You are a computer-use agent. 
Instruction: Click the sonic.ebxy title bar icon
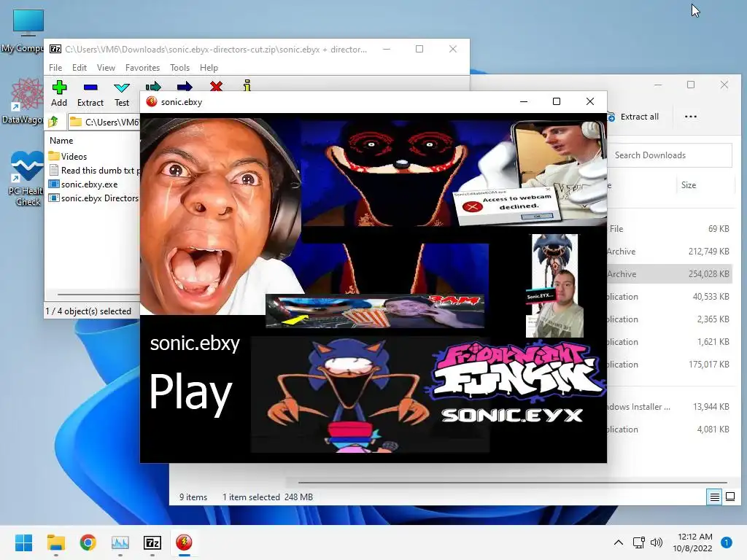[x=152, y=101]
